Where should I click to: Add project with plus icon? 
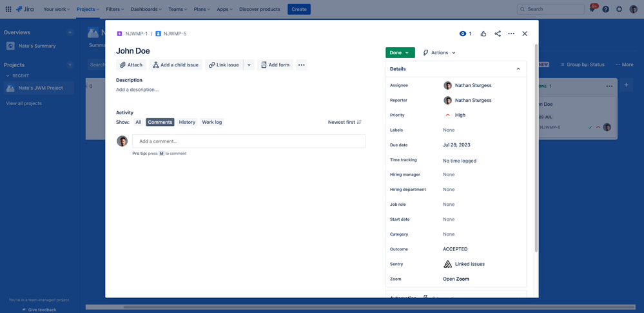point(70,65)
